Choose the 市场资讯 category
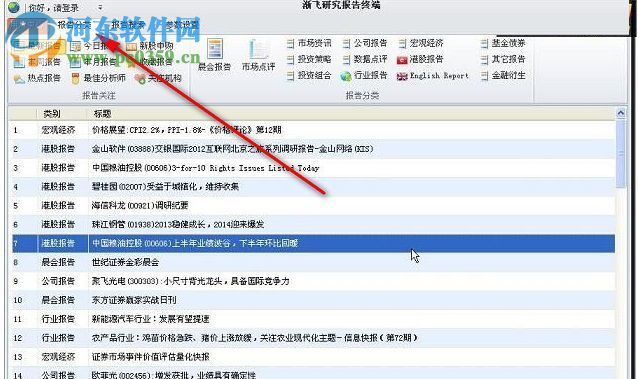This screenshot has width=638, height=379. (309, 43)
